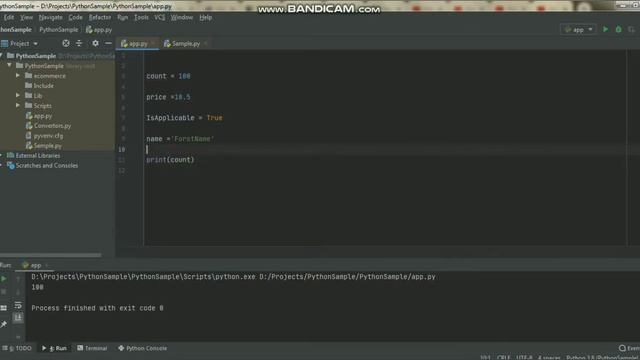Open the app run configuration dropdown
This screenshot has height=360, width=640.
point(578,29)
